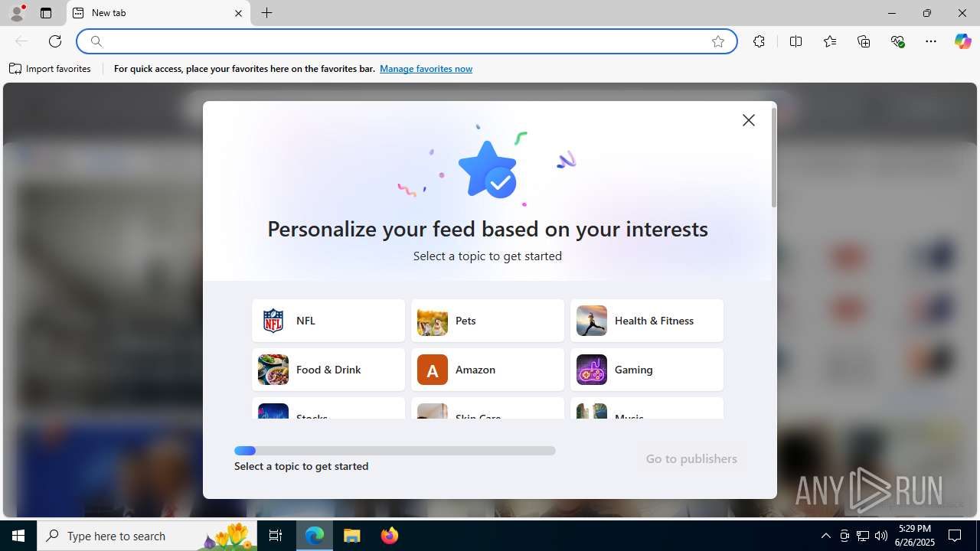This screenshot has height=551, width=980.
Task: Click the Gaming controller thumbnail
Action: coord(592,370)
